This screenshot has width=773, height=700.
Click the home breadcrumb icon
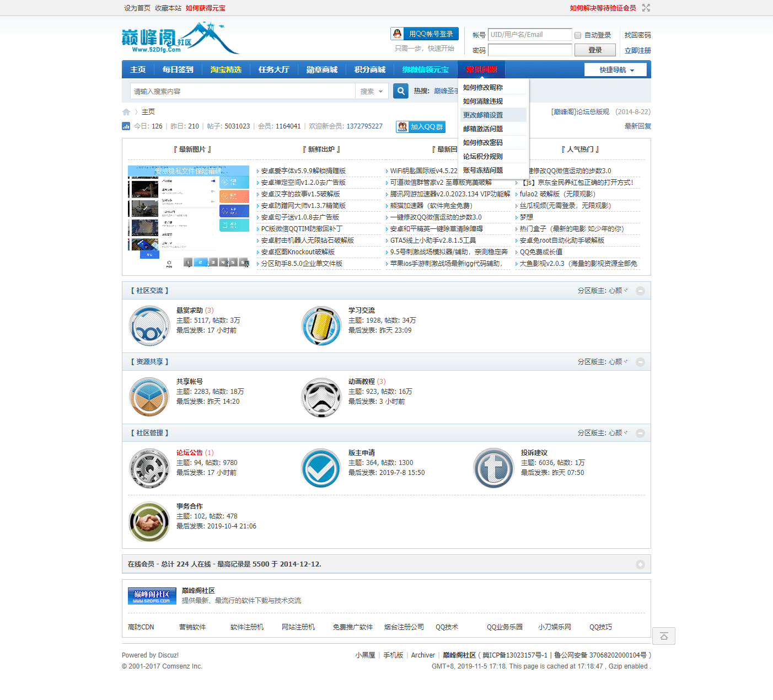[x=126, y=112]
